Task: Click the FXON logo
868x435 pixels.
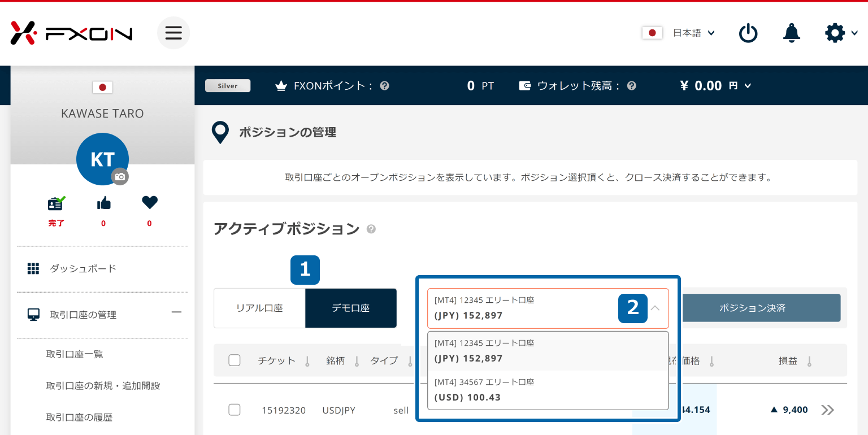Action: pyautogui.click(x=71, y=33)
